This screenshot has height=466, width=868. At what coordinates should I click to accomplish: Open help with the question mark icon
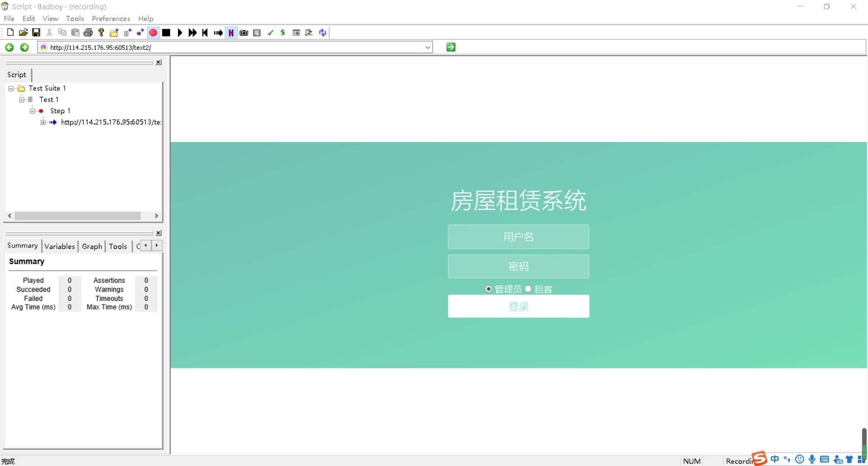pyautogui.click(x=101, y=33)
